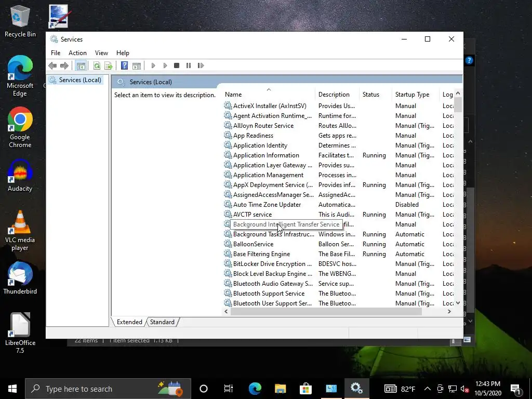Click the Pause Service icon

click(189, 65)
